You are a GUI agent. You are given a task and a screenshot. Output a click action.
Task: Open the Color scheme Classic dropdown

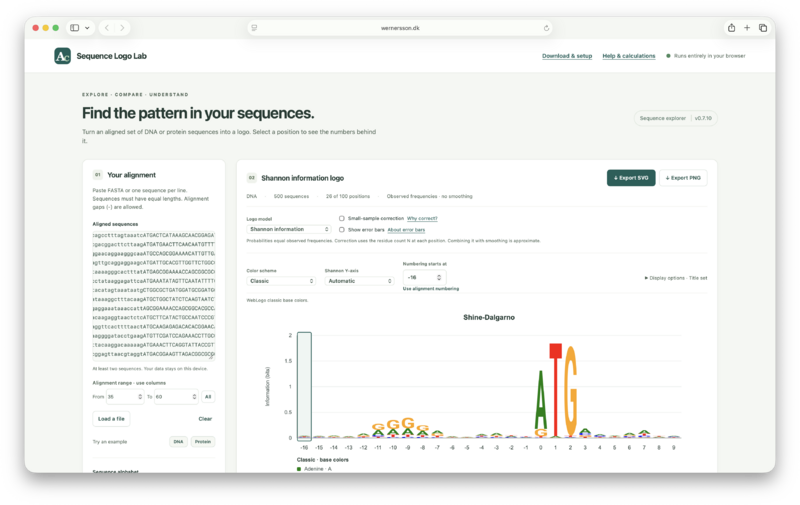pyautogui.click(x=281, y=281)
